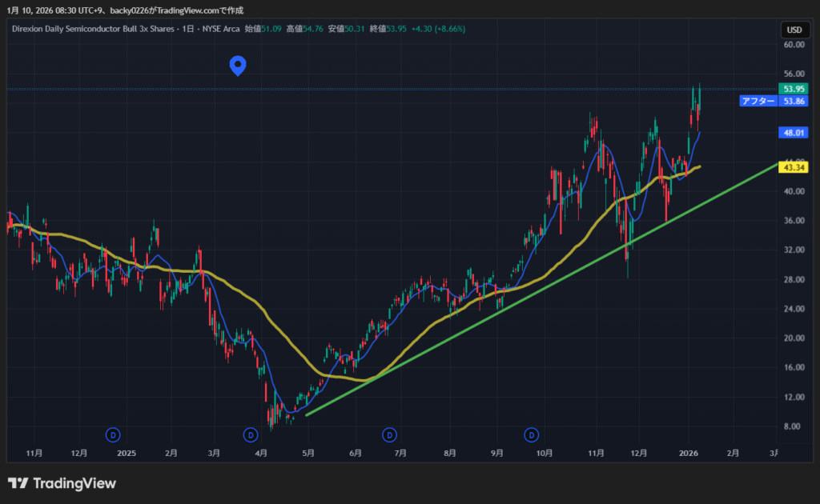Viewport: 820px width, 504px height.
Task: Open the dividend D marker before October
Action: (532, 434)
